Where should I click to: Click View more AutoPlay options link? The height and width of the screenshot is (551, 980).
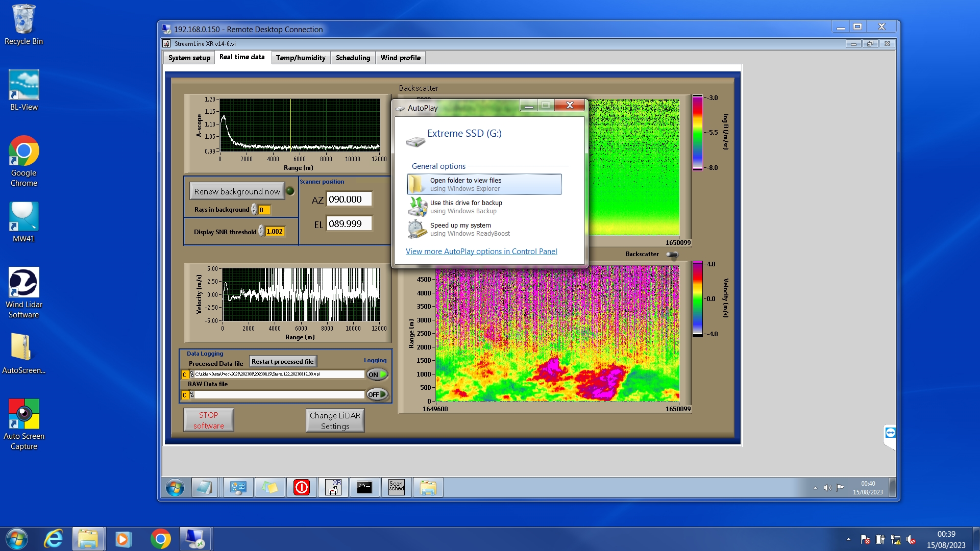481,252
